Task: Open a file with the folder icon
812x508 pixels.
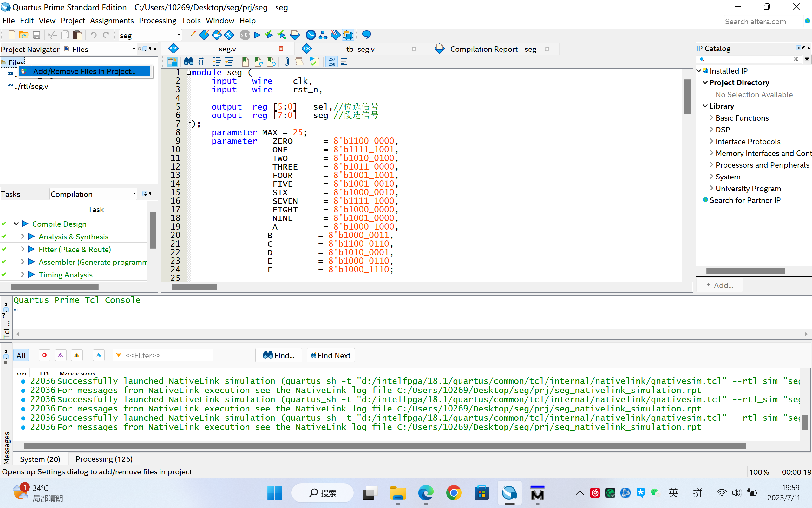Action: point(24,35)
